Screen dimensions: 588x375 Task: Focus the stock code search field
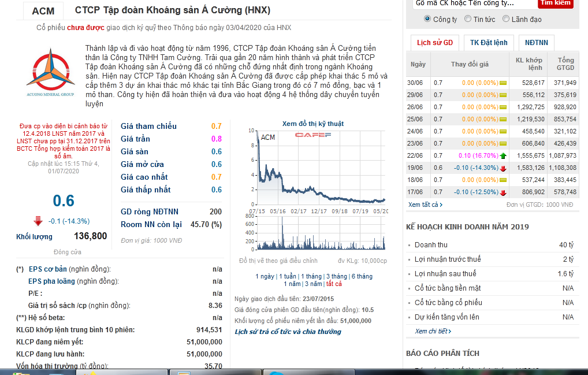pos(475,3)
